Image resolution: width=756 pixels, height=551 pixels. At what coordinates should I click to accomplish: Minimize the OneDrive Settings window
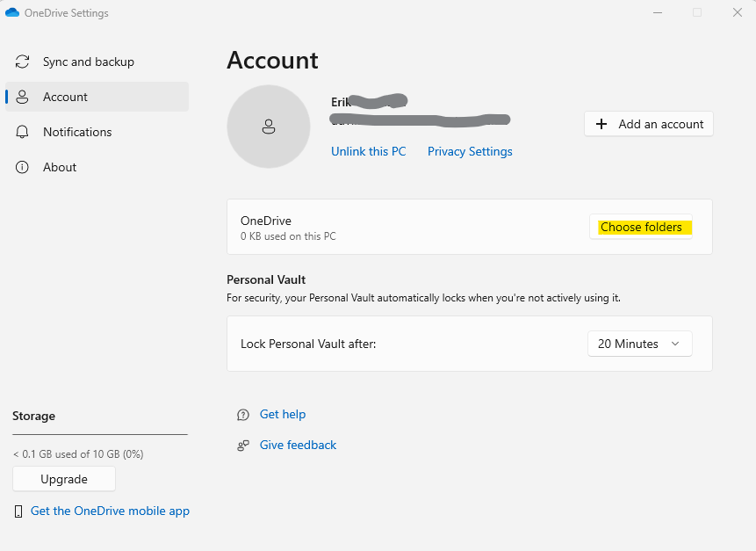(x=658, y=12)
